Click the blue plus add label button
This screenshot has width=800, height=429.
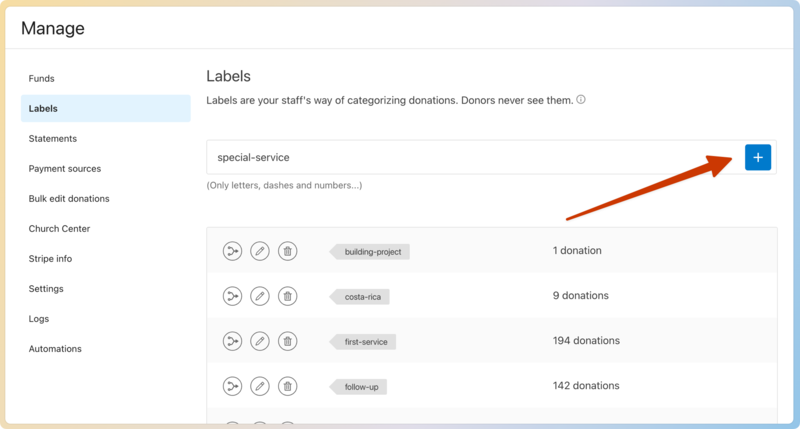tap(757, 157)
